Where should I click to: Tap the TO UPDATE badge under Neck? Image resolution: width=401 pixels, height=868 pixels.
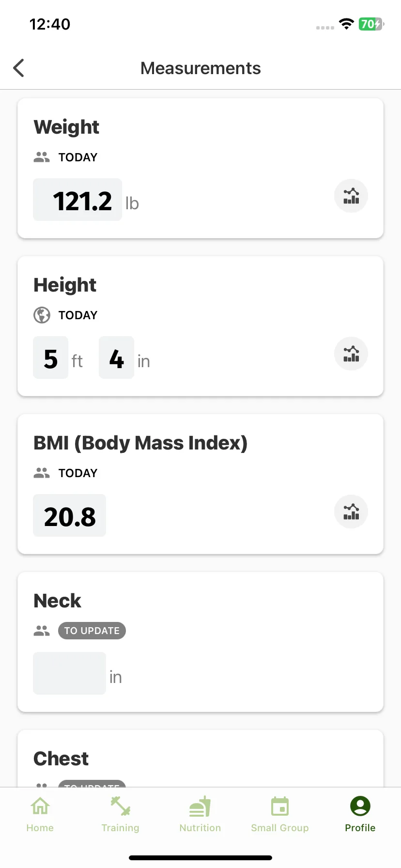pos(92,631)
